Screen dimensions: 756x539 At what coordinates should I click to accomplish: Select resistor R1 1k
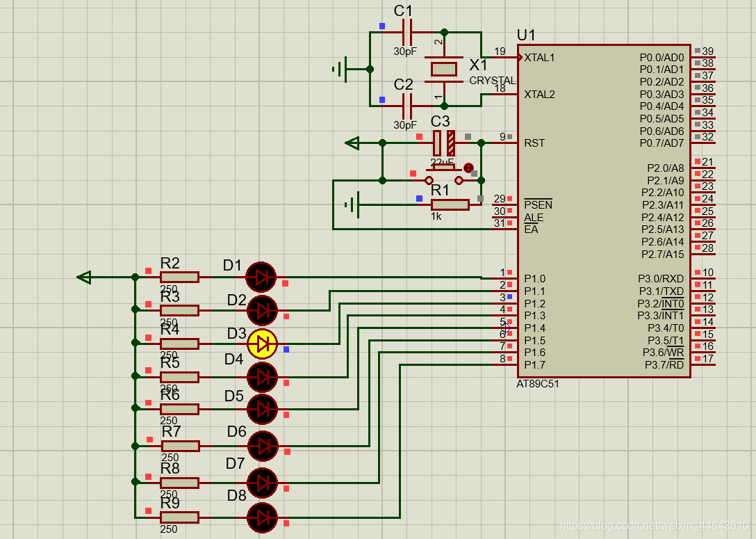point(450,204)
